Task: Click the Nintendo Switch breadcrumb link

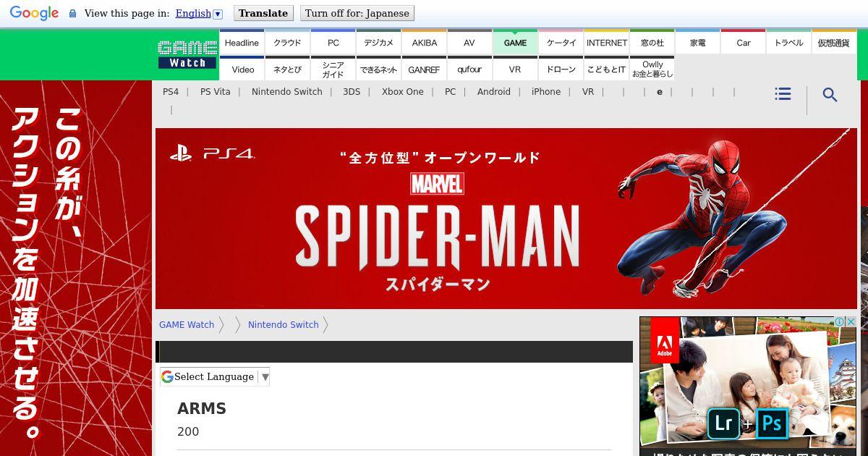Action: point(284,325)
